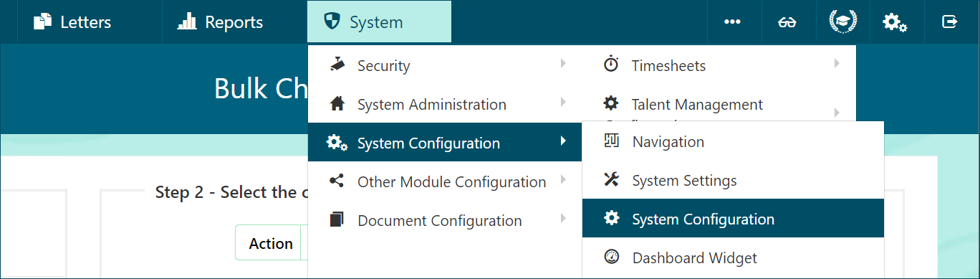
Task: Open the Letters menu
Action: point(72,22)
